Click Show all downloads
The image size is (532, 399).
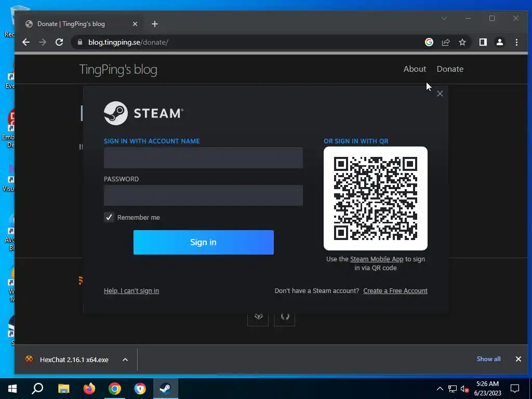coord(488,359)
